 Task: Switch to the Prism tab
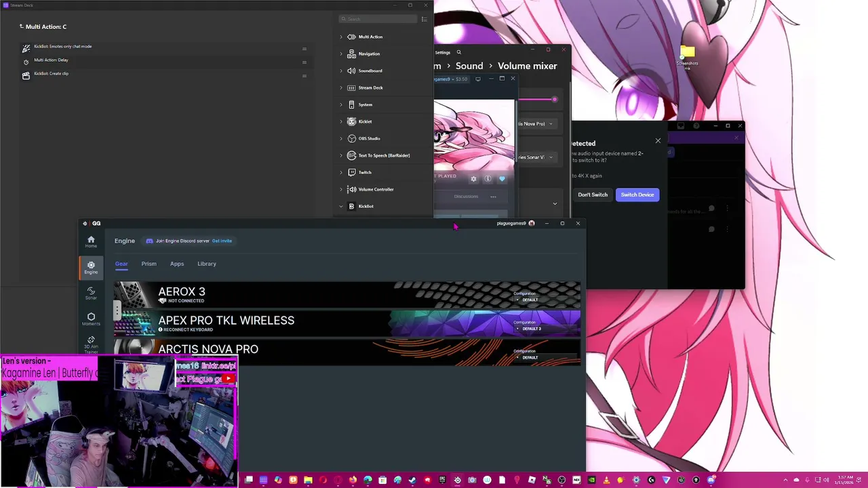[149, 264]
